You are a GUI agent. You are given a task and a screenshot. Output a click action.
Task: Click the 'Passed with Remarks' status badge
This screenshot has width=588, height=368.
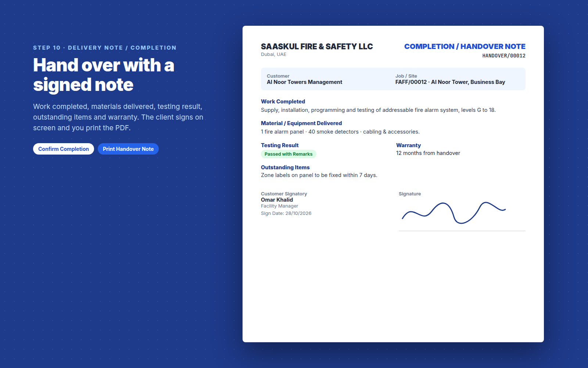point(288,154)
